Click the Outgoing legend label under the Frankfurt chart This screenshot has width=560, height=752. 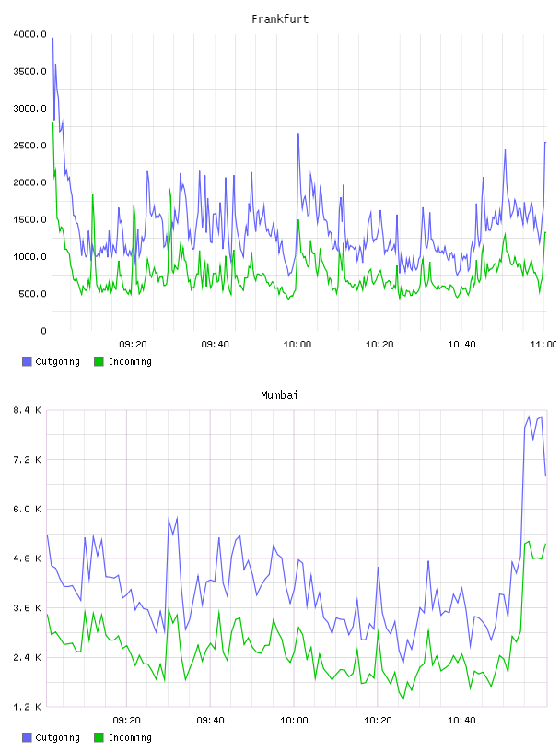57,362
